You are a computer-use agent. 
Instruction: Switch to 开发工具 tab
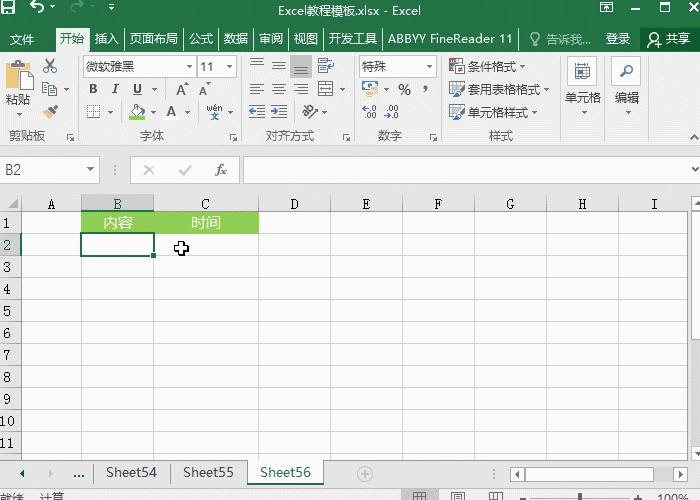[x=353, y=39]
